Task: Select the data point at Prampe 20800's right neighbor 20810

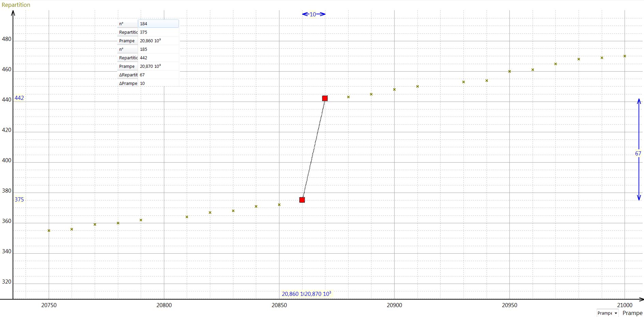Action: [x=187, y=217]
